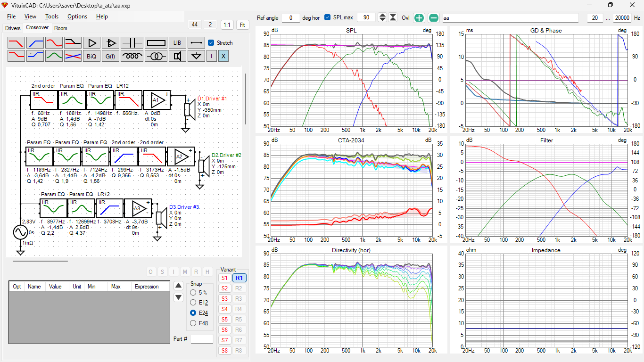
Task: Select the 60Hz 2nd order block
Action: pyautogui.click(x=44, y=100)
